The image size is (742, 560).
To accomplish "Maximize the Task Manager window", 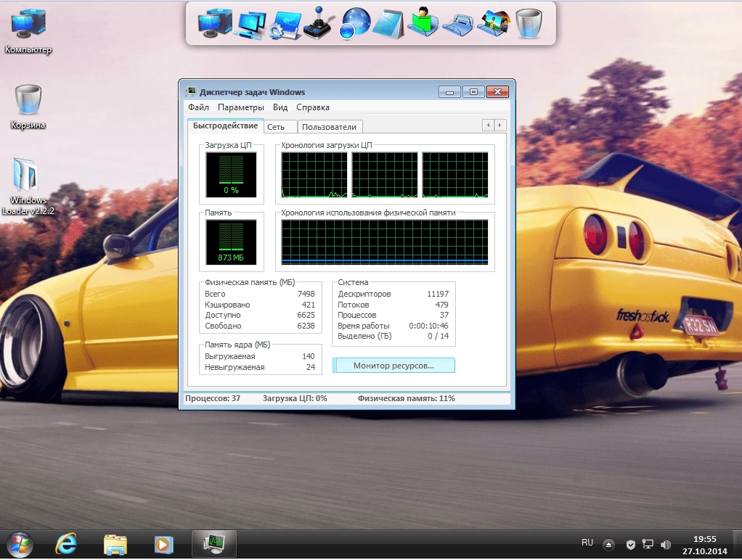I will coord(473,91).
